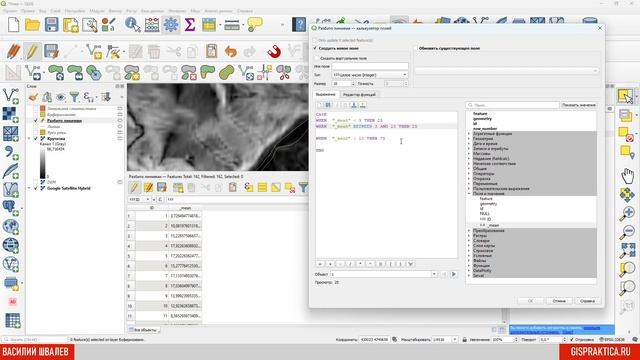640x360 pixels.
Task: Click Add Raster Layer checkerboard icon
Action: [x=11, y=115]
